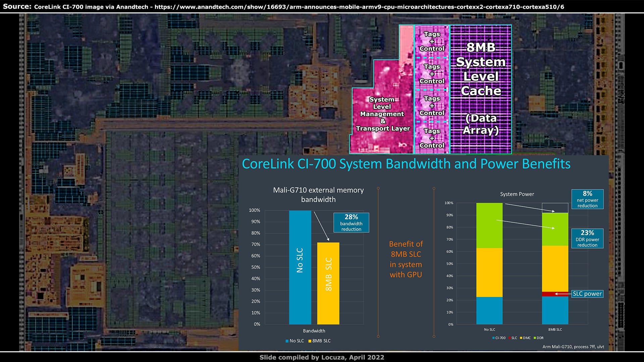Viewport: 644px width, 362px height.
Task: Select yellow DMC segment of '8MB SLC' power bar
Action: click(555, 268)
